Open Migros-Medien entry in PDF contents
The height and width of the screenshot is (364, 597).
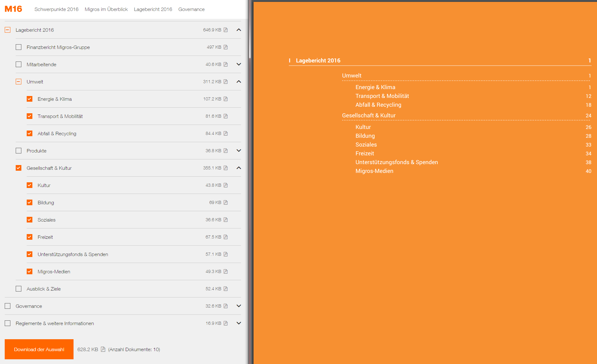(x=374, y=171)
